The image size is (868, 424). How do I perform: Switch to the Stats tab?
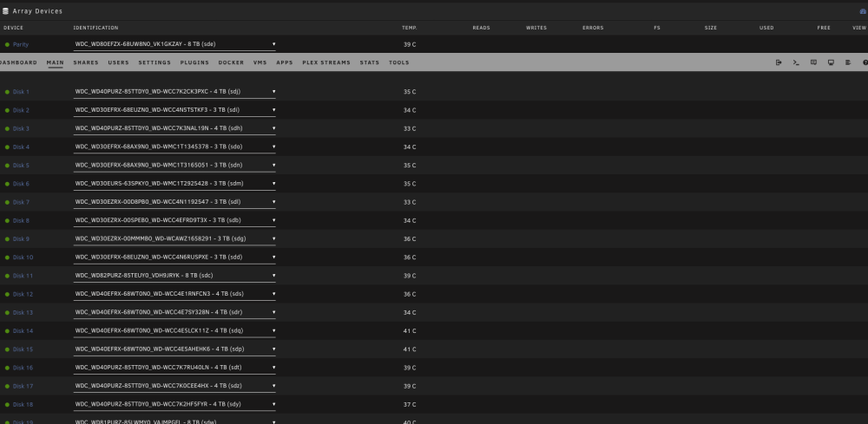tap(369, 62)
